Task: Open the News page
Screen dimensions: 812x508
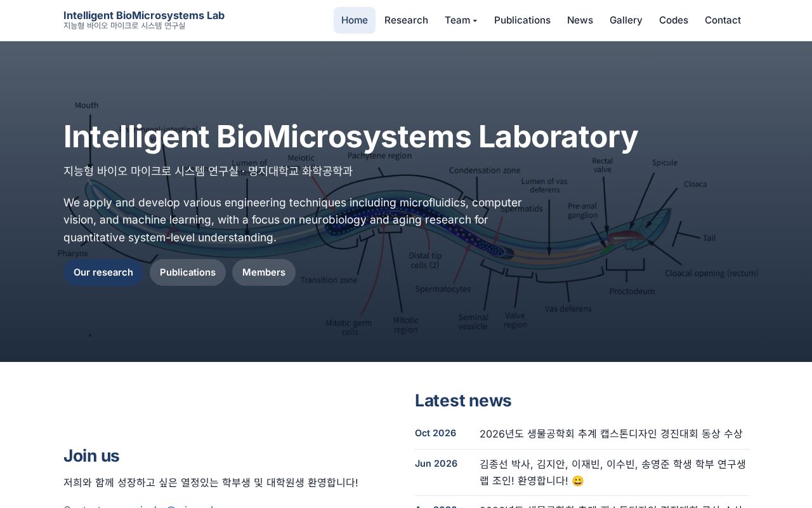Action: click(x=580, y=20)
